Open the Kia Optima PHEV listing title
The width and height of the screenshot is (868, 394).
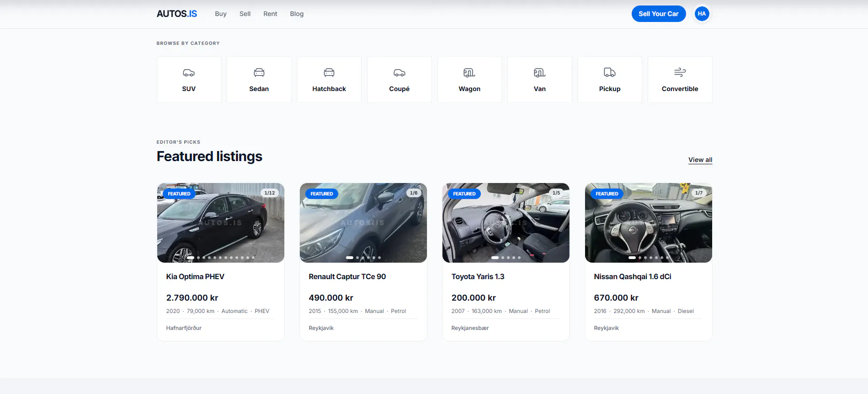coord(195,276)
